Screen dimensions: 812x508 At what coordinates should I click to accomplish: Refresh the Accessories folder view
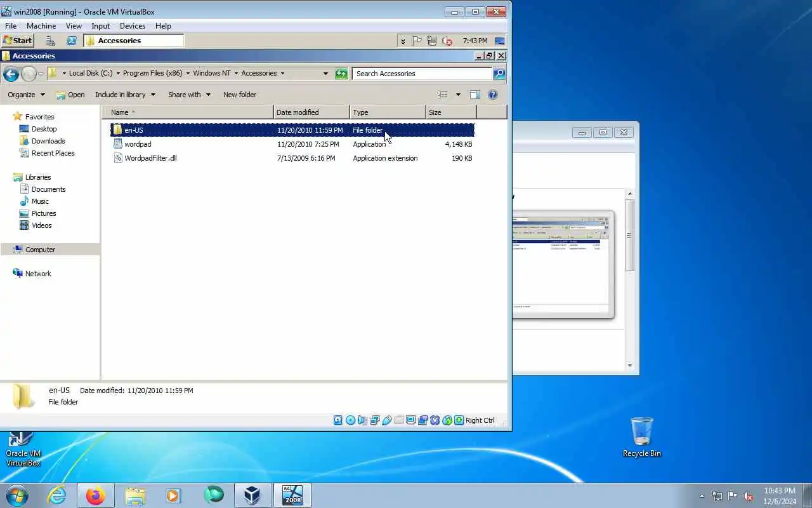(341, 74)
